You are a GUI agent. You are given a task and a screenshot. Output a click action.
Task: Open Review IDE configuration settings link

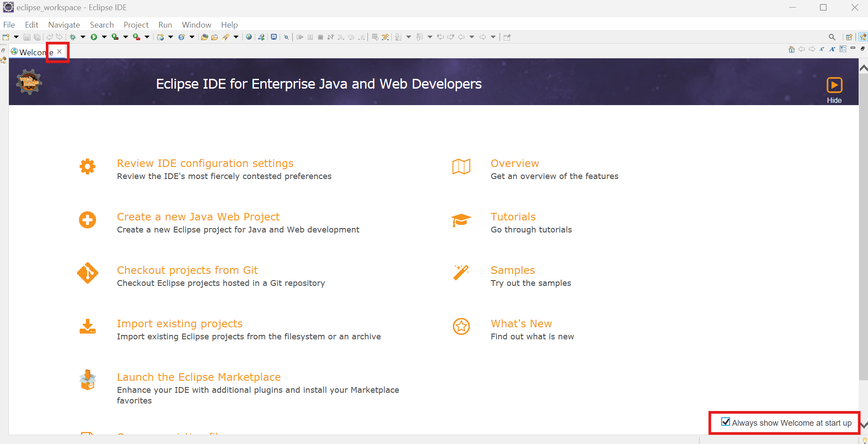[205, 163]
